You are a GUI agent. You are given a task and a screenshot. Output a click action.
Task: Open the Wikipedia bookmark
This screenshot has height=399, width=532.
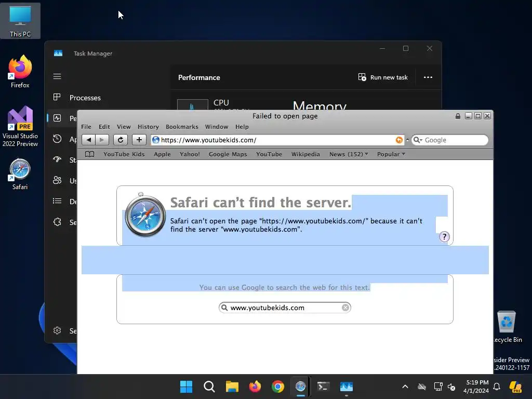tap(305, 154)
